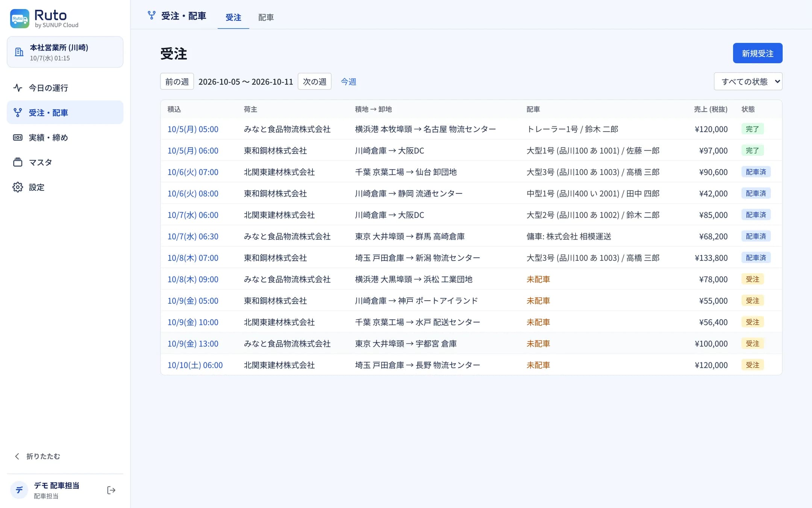This screenshot has height=508, width=812.
Task: Click the Ruto truck logo icon
Action: (x=20, y=18)
